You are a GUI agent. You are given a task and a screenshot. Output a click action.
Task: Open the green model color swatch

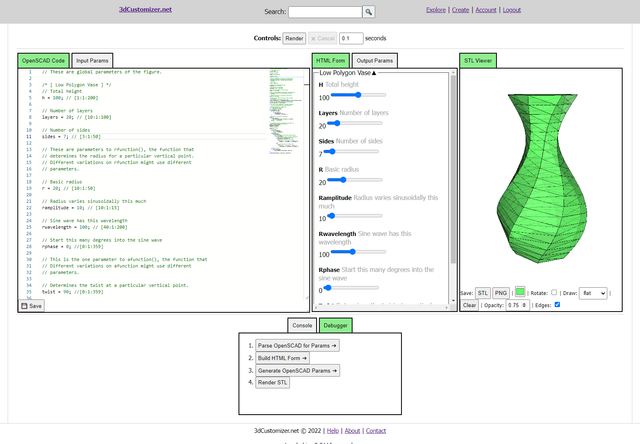tap(520, 292)
